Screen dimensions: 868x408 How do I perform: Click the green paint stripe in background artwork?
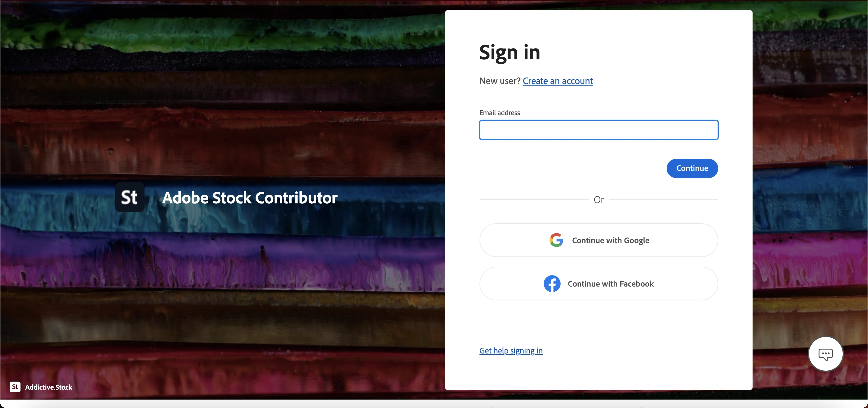coord(222,34)
